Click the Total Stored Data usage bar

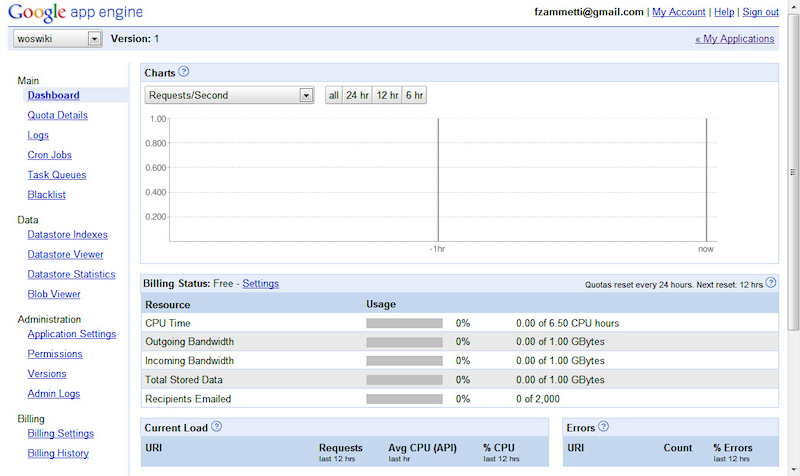coord(405,380)
